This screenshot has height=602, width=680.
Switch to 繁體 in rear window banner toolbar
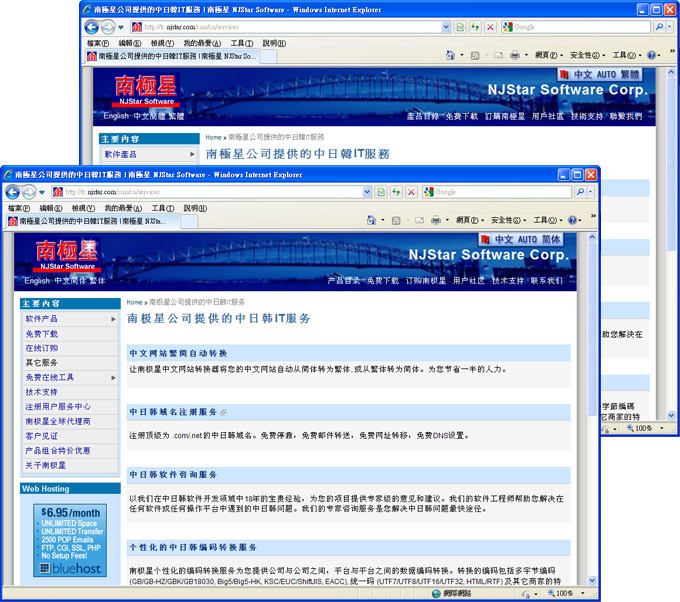pyautogui.click(x=630, y=75)
